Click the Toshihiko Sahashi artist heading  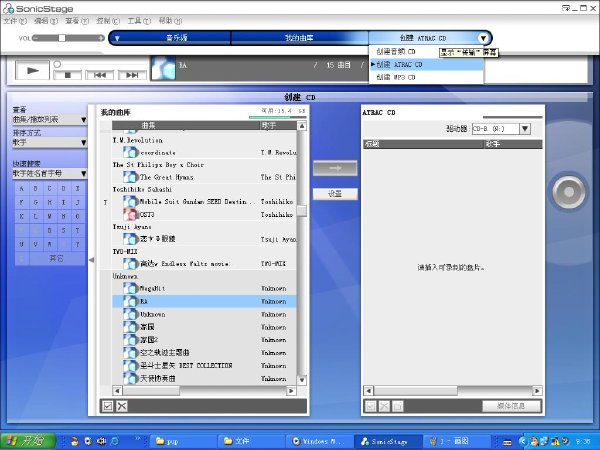[142, 189]
